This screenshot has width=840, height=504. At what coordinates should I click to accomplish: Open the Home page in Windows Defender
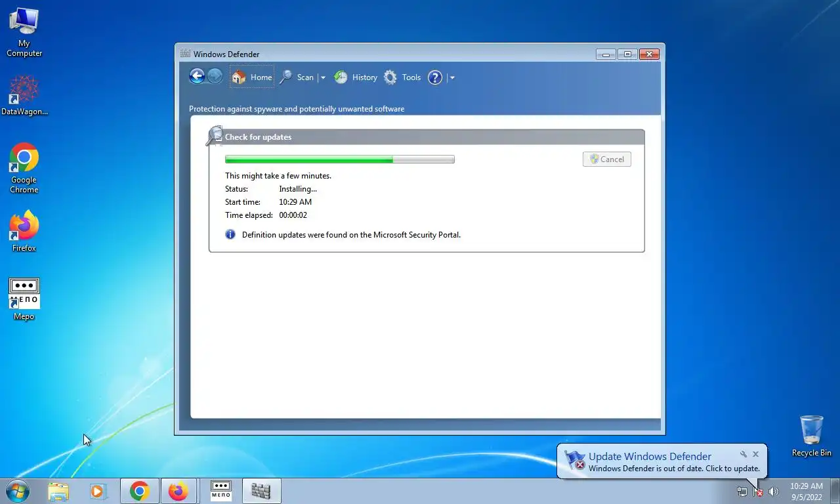(252, 77)
